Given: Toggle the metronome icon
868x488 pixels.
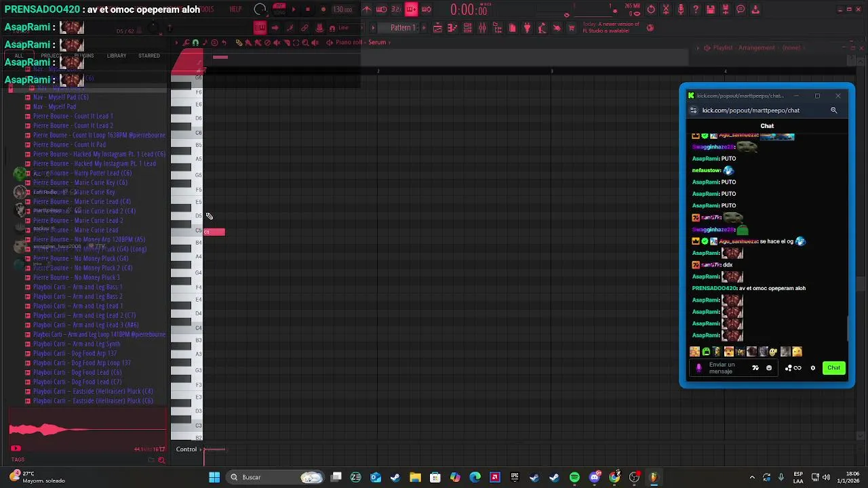Looking at the screenshot, I should click(x=366, y=9).
